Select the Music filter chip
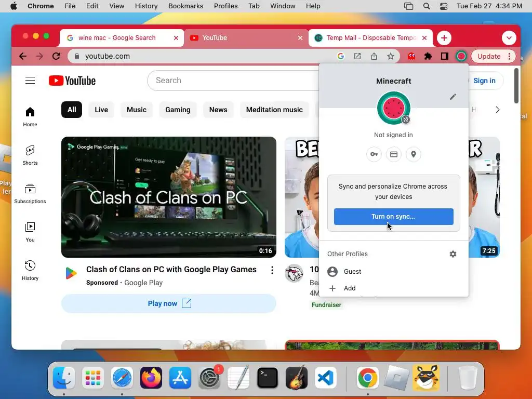The height and width of the screenshot is (399, 532). click(137, 110)
